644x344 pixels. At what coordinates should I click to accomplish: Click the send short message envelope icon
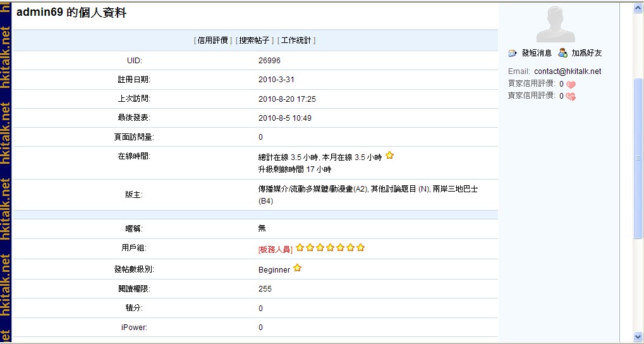[513, 53]
